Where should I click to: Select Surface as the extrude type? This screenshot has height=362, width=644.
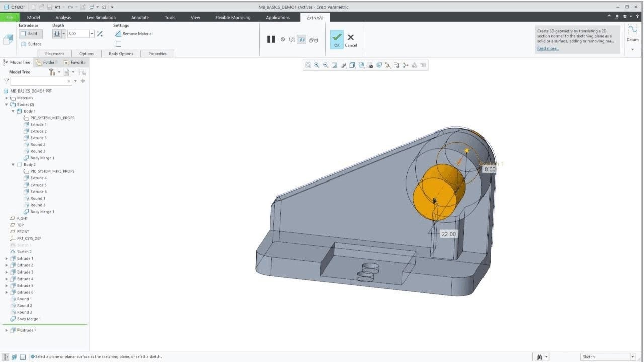(31, 44)
